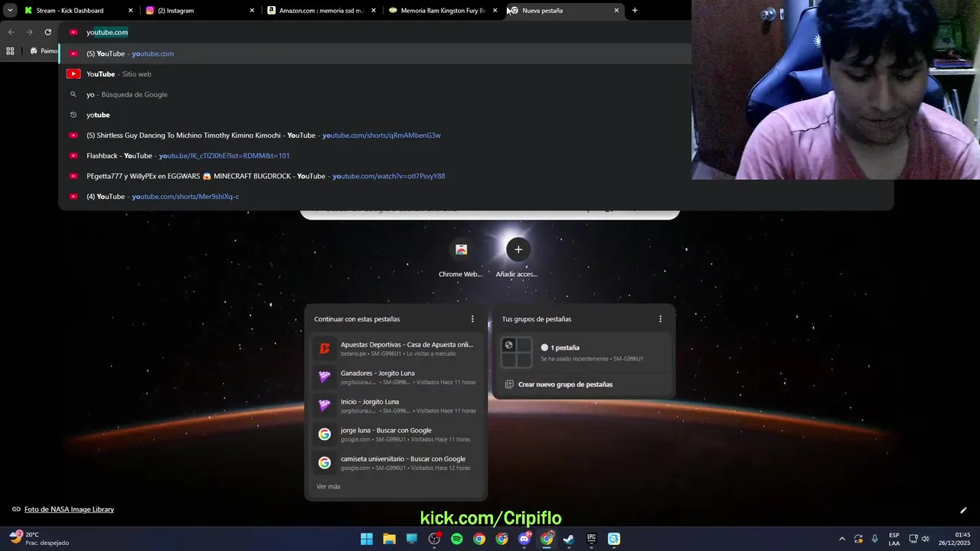Open the Chrome Web Store shortcut

[461, 257]
